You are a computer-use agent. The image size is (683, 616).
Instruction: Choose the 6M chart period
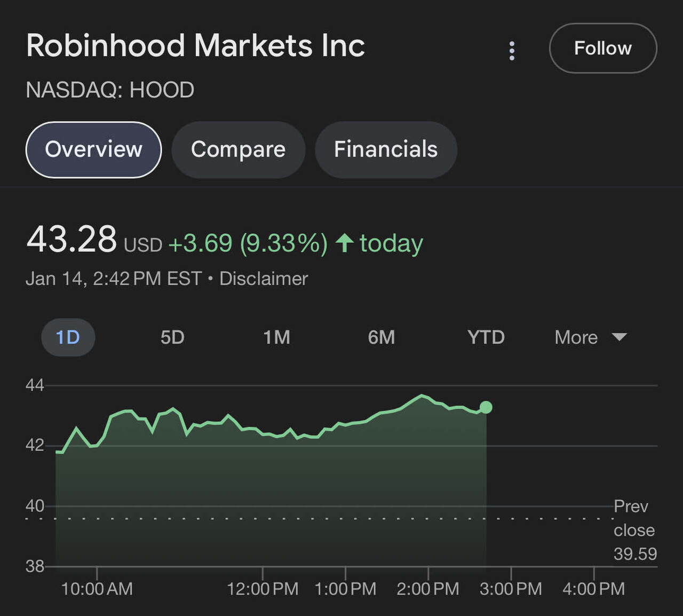(x=382, y=337)
